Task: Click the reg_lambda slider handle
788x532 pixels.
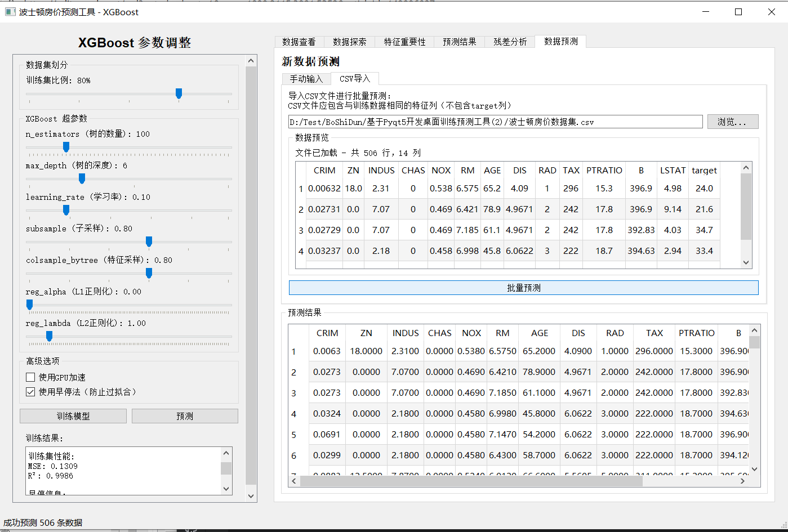Action: 49,336
